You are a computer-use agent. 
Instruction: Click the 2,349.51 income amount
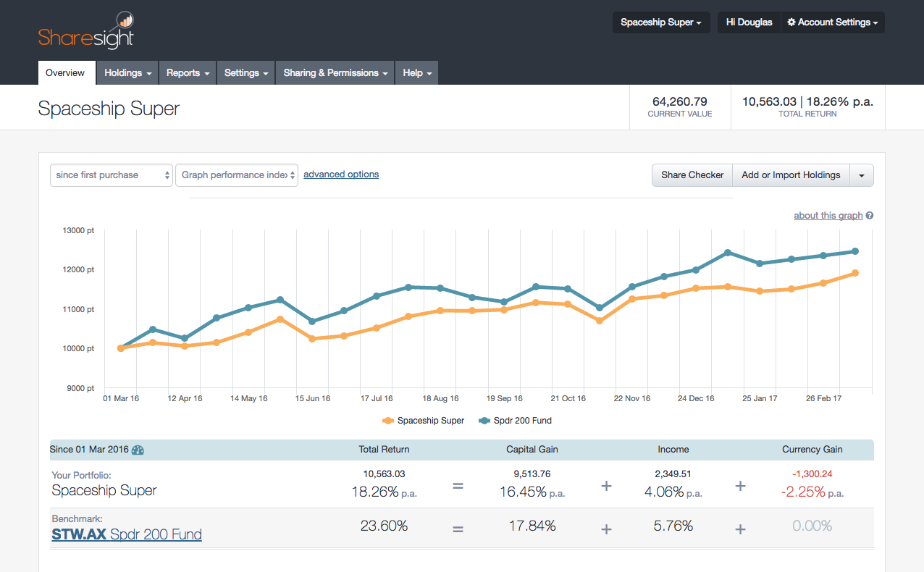click(x=673, y=474)
